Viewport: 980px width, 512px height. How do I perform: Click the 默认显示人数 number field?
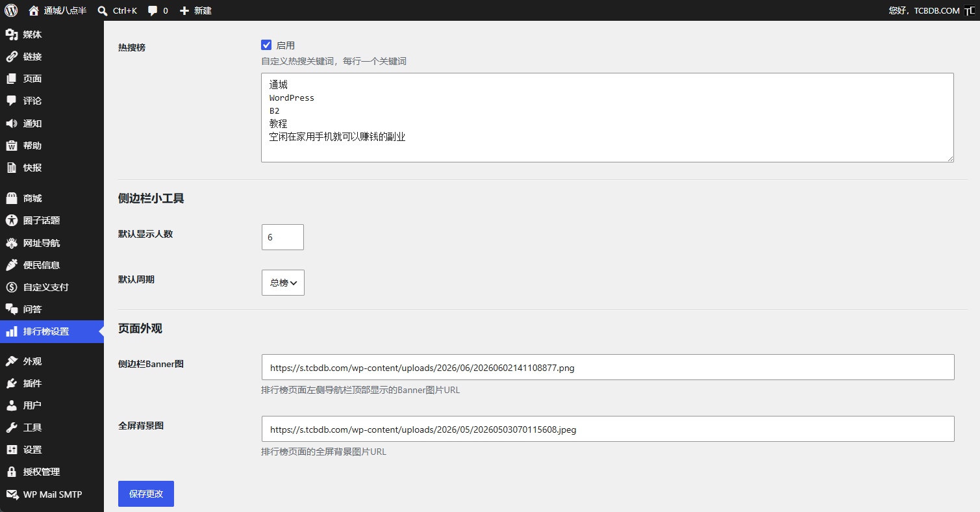coord(283,237)
